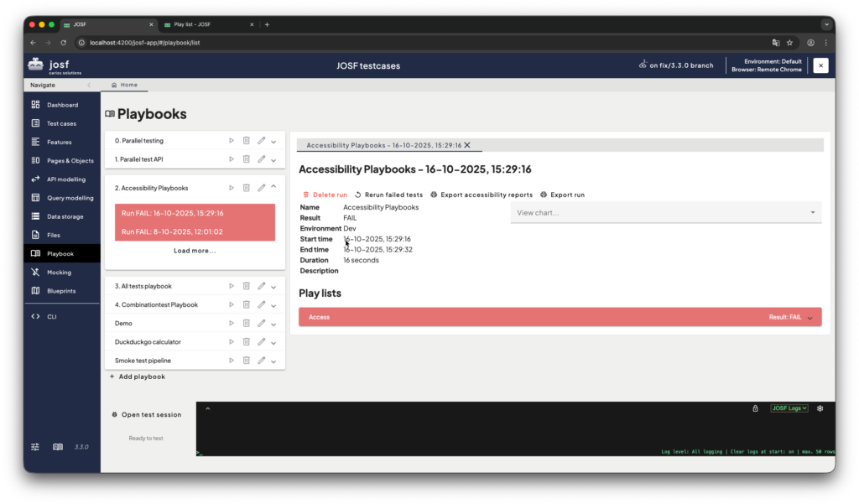Edit 2. Accessibility Playbooks with pencil icon
This screenshot has height=504, width=859.
(x=261, y=188)
